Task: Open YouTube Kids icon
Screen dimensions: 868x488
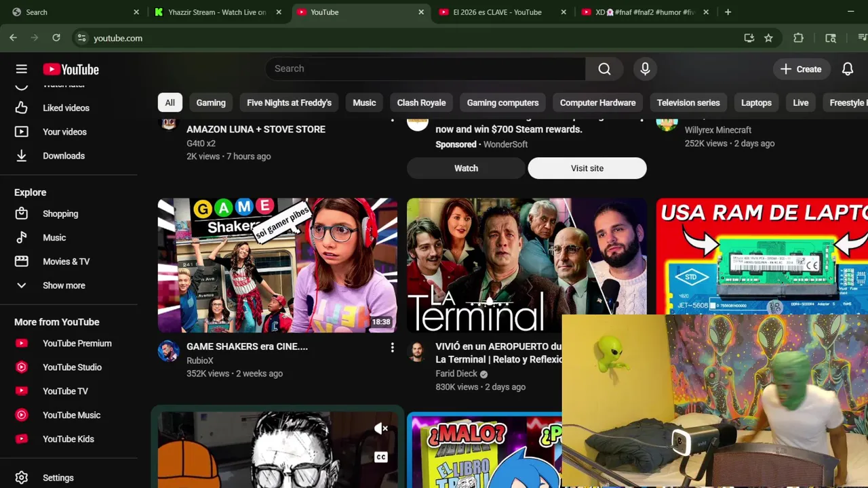Action: pos(22,439)
